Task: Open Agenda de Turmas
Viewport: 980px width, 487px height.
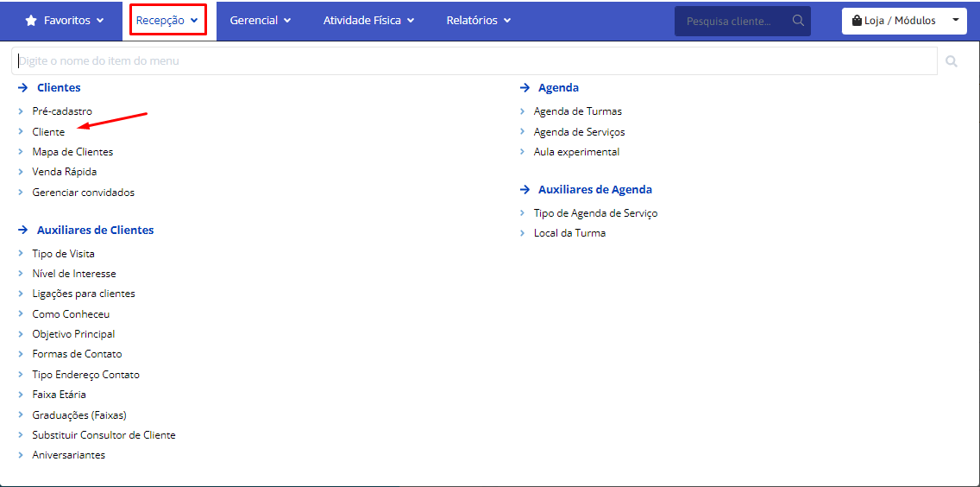Action: pos(577,111)
